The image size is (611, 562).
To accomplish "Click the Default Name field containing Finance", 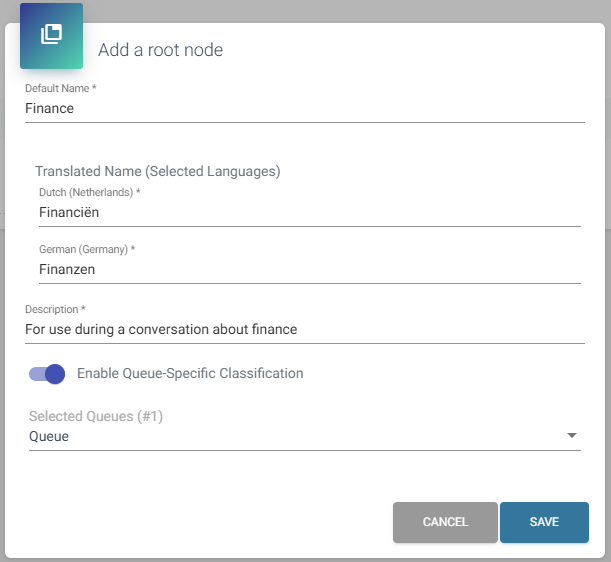I will tap(300, 109).
